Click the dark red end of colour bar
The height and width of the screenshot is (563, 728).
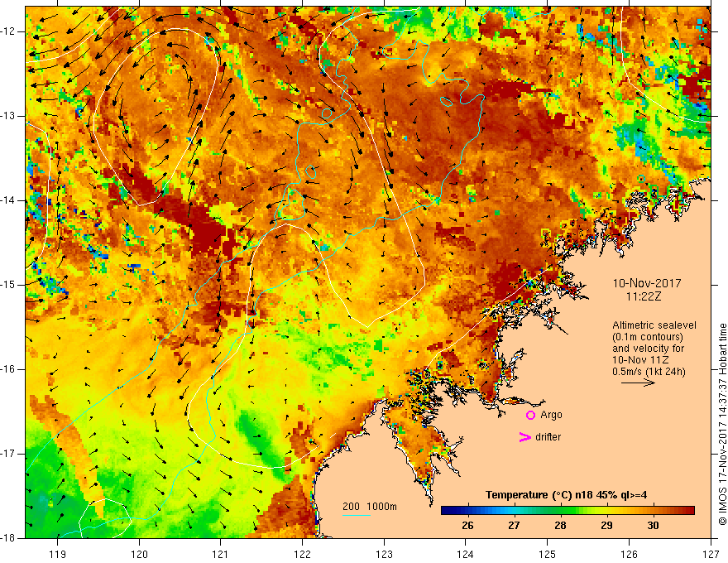point(691,511)
